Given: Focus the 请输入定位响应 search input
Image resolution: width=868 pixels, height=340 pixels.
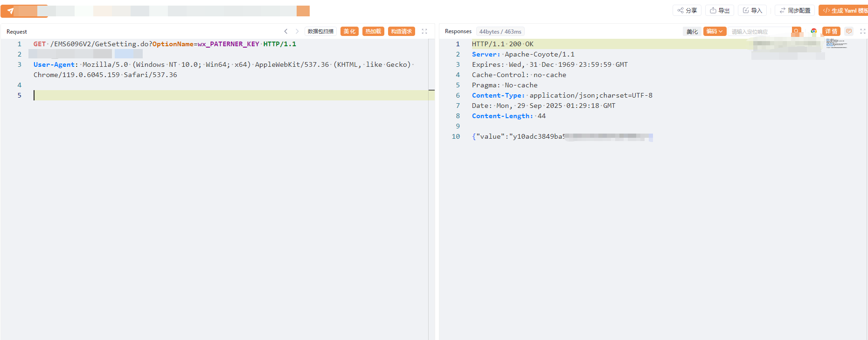Looking at the screenshot, I should coord(760,31).
